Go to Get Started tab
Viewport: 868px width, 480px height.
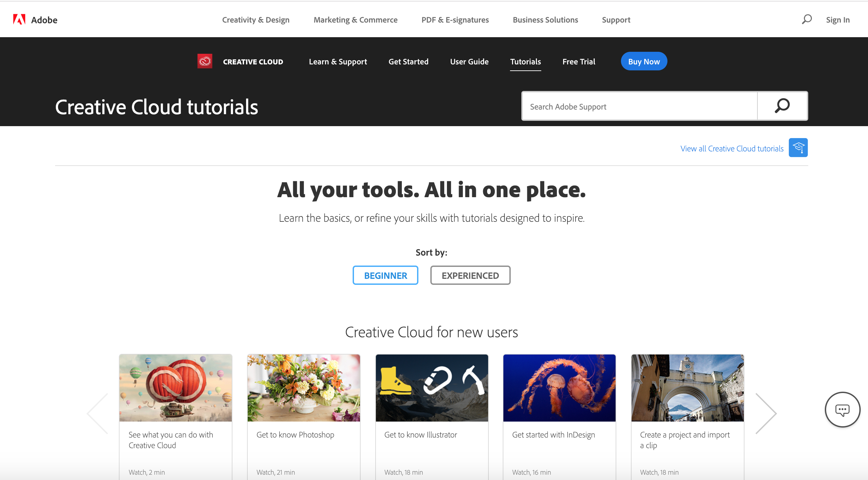pos(408,62)
